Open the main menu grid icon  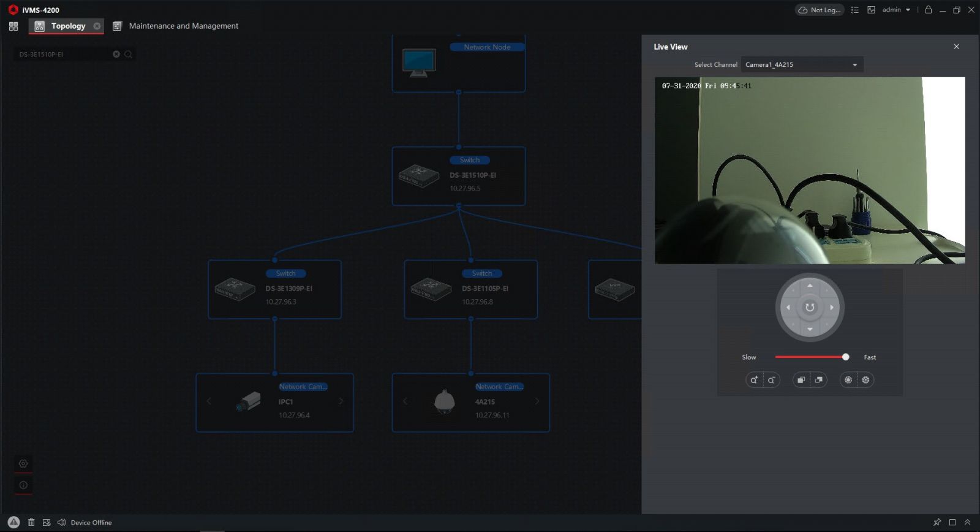point(13,26)
